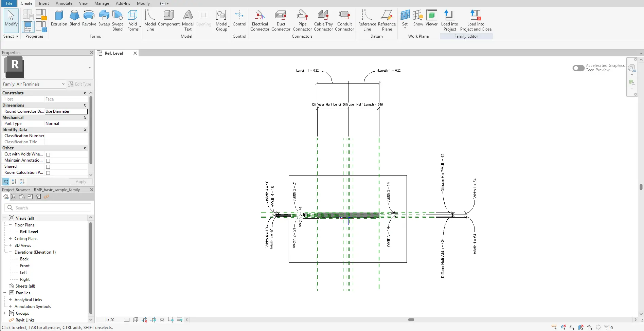This screenshot has height=331, width=644.
Task: Switch to the Annotate ribbon tab
Action: point(64,3)
